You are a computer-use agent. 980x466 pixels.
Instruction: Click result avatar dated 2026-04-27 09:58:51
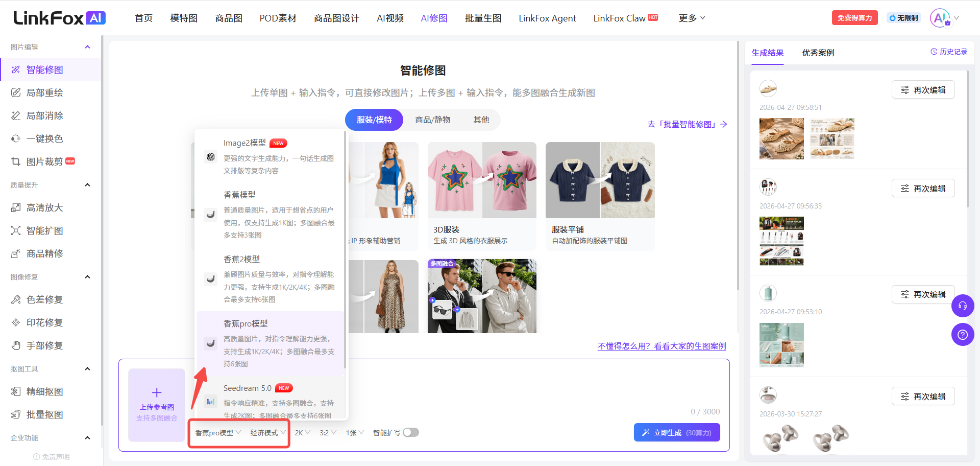[768, 89]
